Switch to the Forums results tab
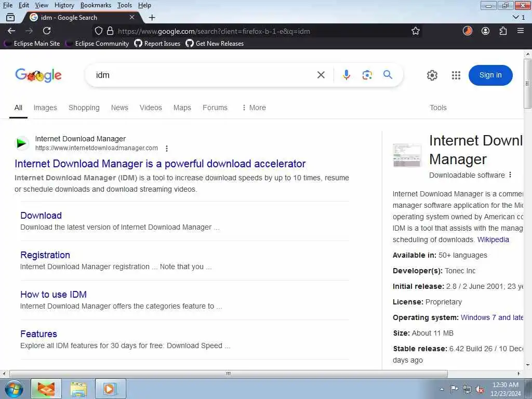Screen dimensions: 532x399 [x=215, y=108]
